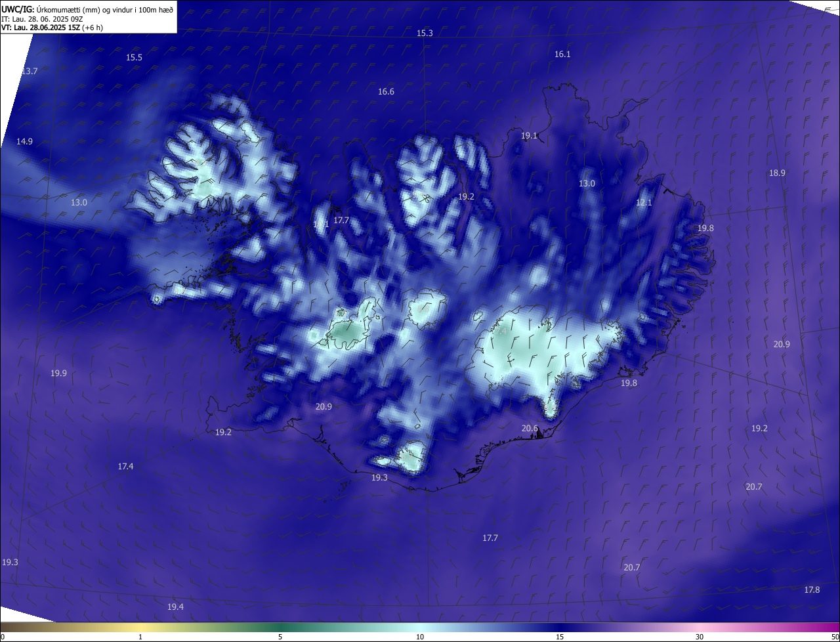Click the 15 tick on color scale
The image size is (840, 642).
(560, 637)
